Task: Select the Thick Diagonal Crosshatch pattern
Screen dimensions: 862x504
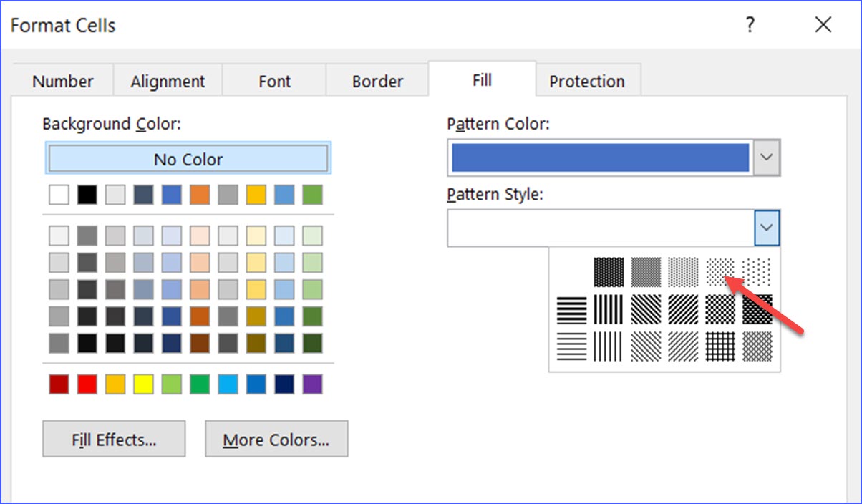Action: tap(757, 309)
